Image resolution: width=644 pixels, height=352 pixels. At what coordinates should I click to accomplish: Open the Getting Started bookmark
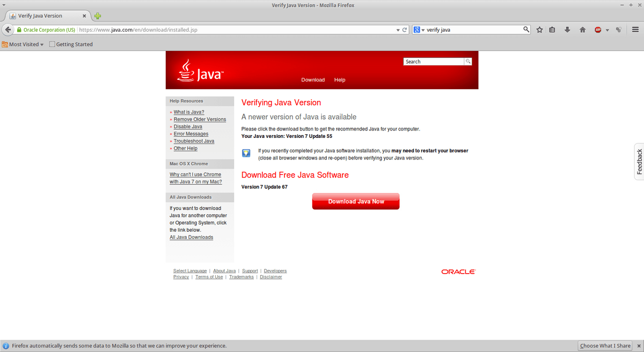tap(71, 45)
